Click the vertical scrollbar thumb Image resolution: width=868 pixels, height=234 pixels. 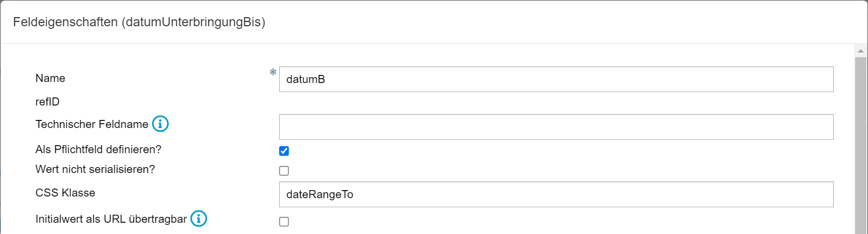click(860, 145)
